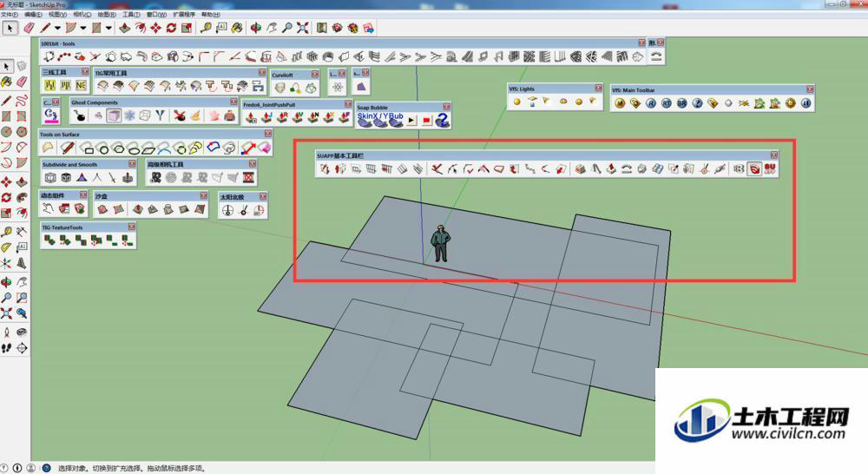Screen dimensions: 868x474
Task: Select Position Camera tool in left toolbar
Action: point(6,332)
